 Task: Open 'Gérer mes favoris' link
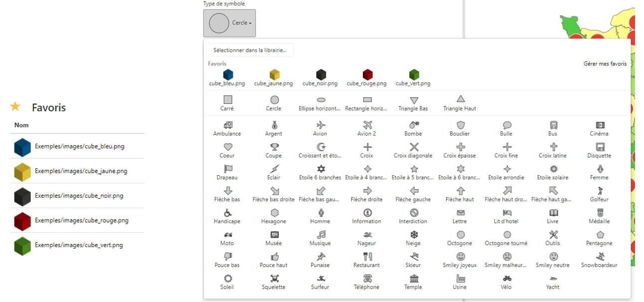coord(605,64)
